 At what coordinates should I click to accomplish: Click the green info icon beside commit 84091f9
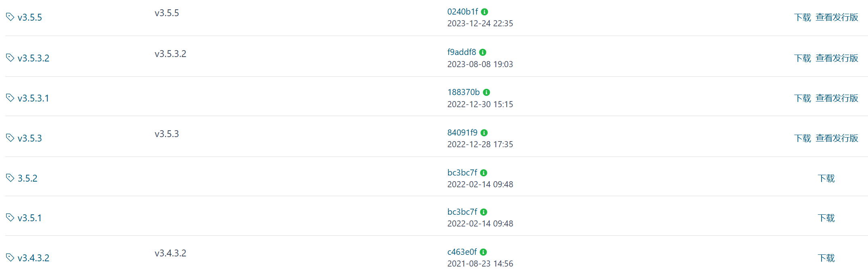(x=484, y=133)
